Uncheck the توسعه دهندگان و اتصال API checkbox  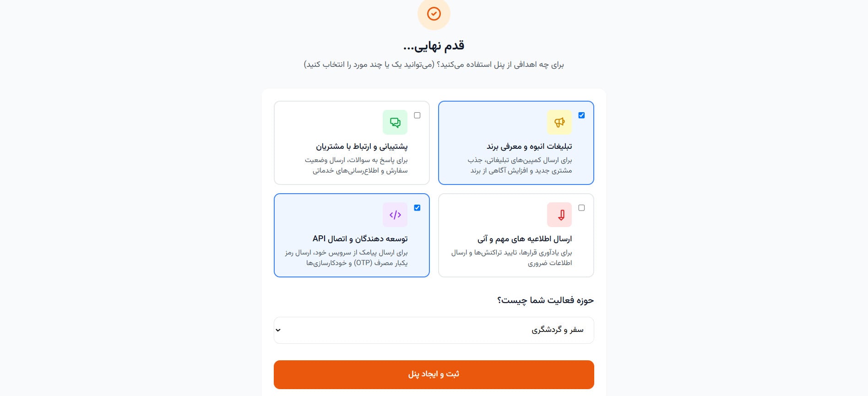tap(417, 208)
